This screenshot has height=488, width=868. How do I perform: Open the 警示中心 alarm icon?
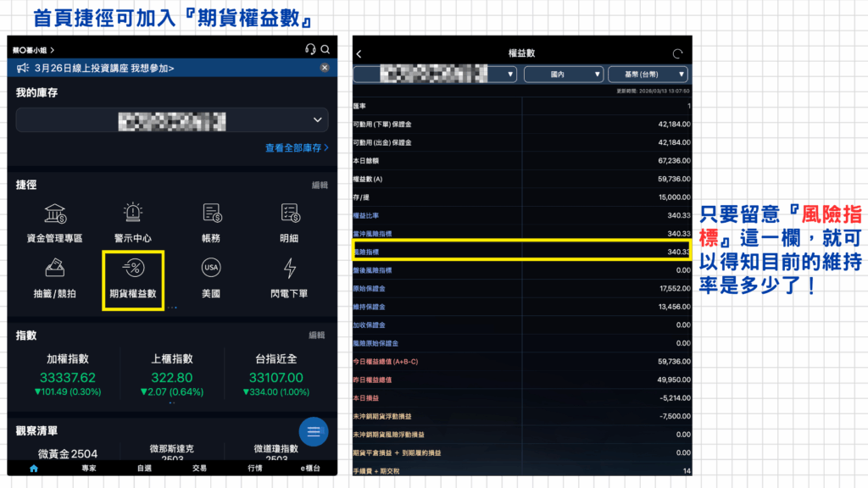(x=133, y=213)
